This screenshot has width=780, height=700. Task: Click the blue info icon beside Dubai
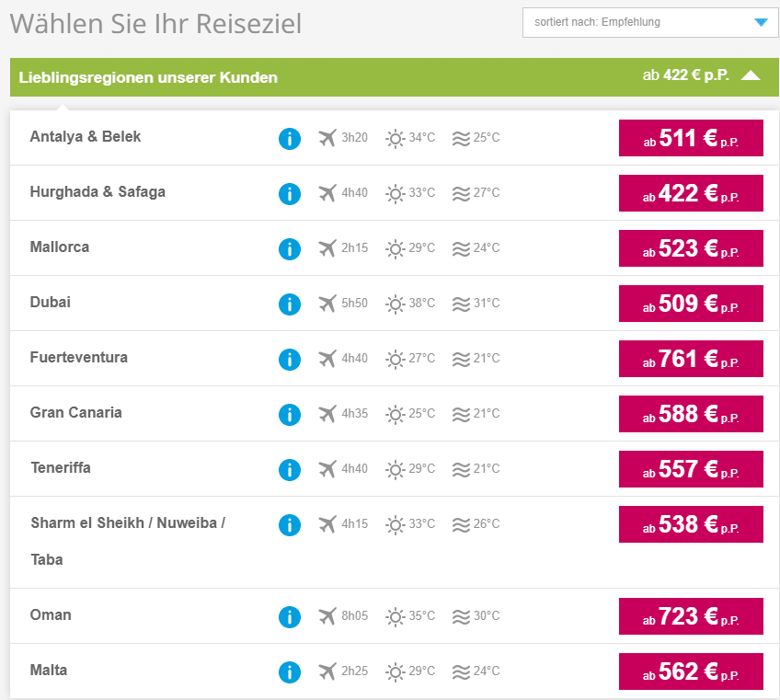pos(290,304)
